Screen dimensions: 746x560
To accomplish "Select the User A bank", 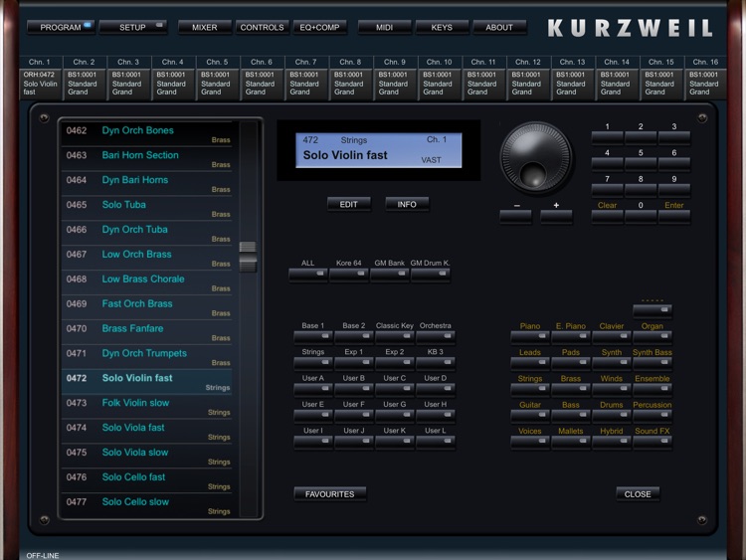I will 313,389.
